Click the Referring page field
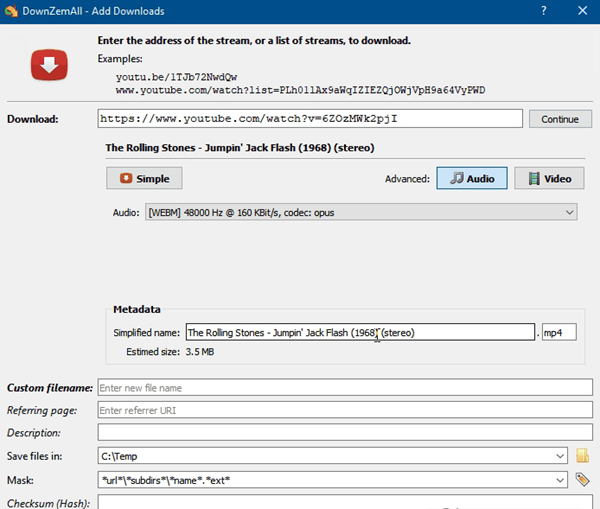This screenshot has width=600, height=509. [345, 410]
